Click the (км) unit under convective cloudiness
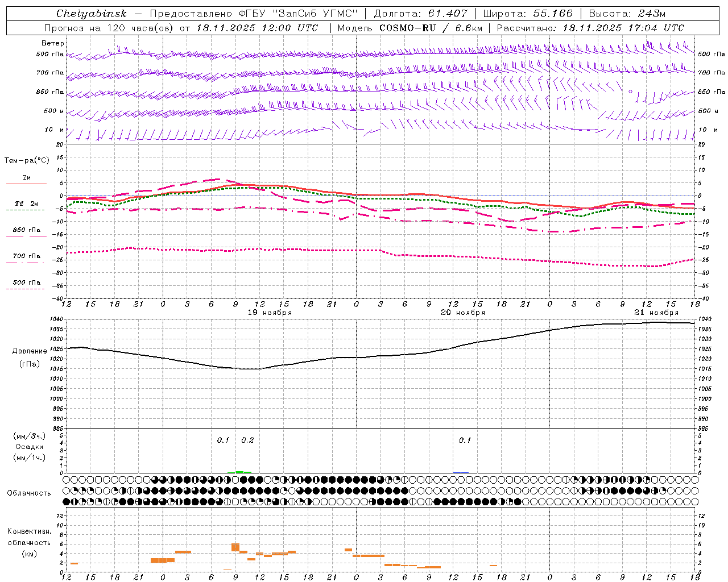 (x=30, y=554)
